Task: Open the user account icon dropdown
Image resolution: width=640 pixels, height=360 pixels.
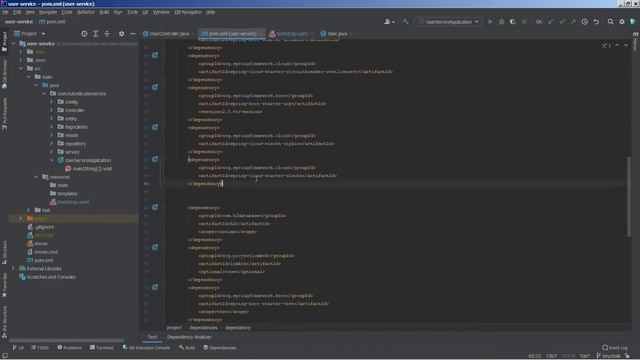Action: (389, 22)
